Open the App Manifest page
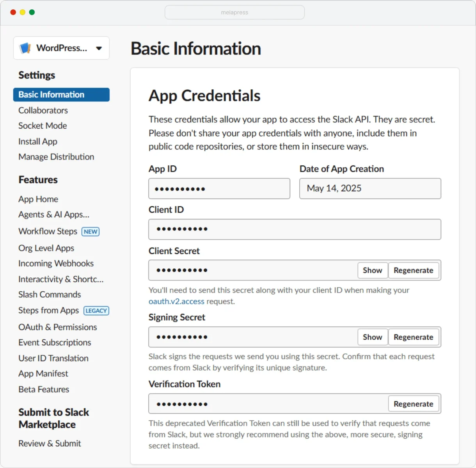The height and width of the screenshot is (468, 476). (43, 374)
